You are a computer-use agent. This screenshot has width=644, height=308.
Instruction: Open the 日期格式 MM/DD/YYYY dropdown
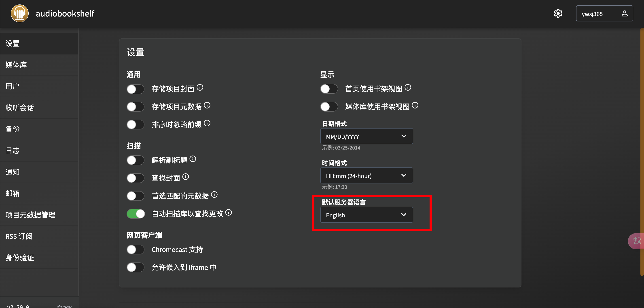pyautogui.click(x=366, y=136)
